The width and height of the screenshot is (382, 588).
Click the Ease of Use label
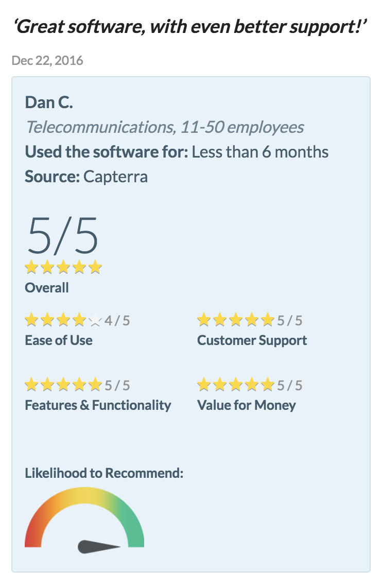(x=59, y=340)
